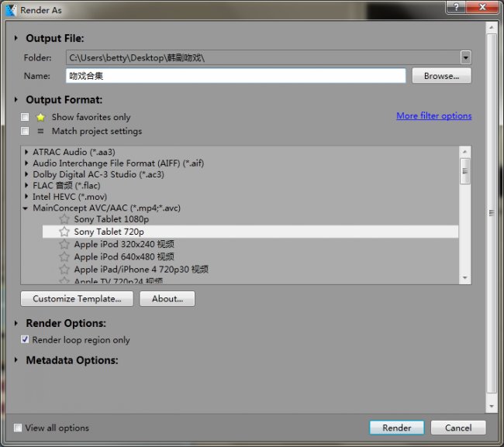Enable Show favorites only checkbox
The height and width of the screenshot is (447, 504).
click(x=26, y=117)
